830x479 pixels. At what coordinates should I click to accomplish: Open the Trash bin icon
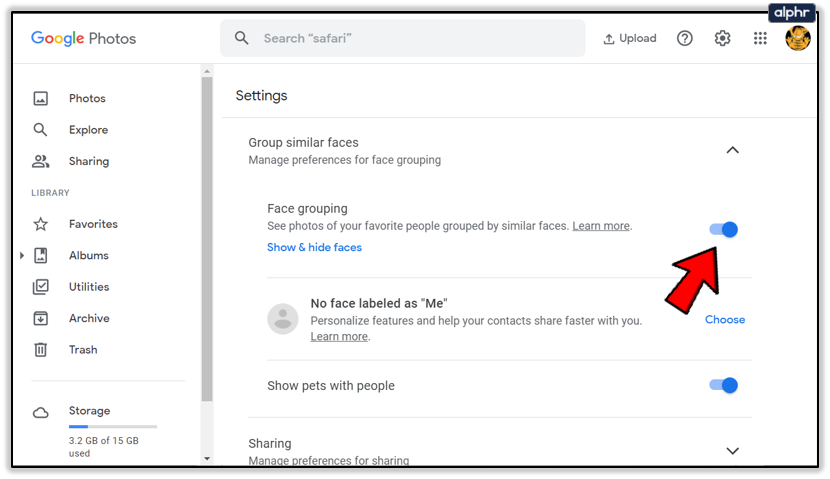pyautogui.click(x=41, y=350)
